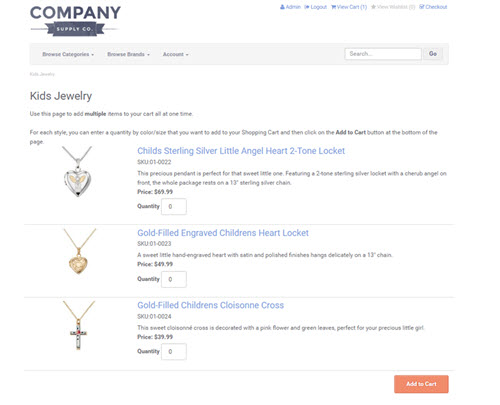Select the quantity field for SKU 01-0022
The width and height of the screenshot is (500, 405).
point(174,207)
